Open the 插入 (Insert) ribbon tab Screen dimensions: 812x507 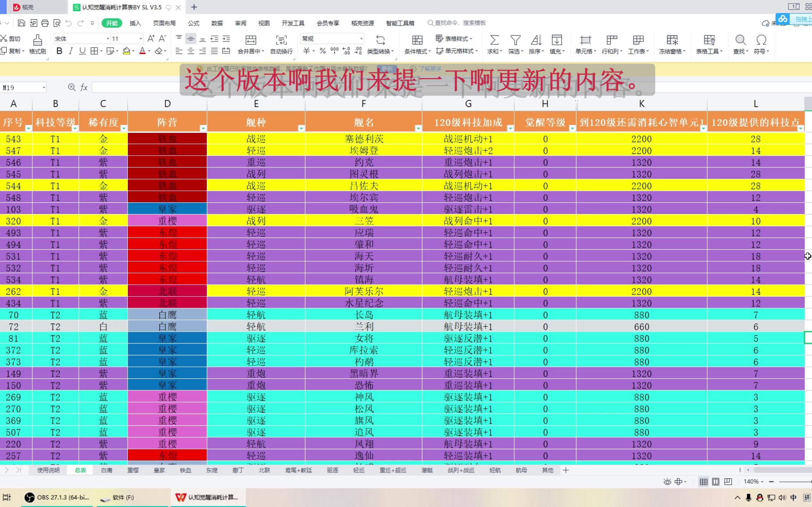(x=135, y=23)
